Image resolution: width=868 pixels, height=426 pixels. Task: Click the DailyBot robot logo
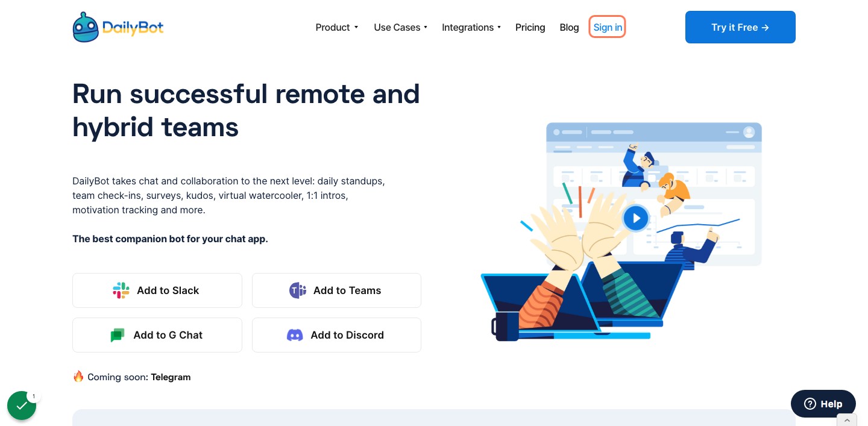click(x=86, y=27)
